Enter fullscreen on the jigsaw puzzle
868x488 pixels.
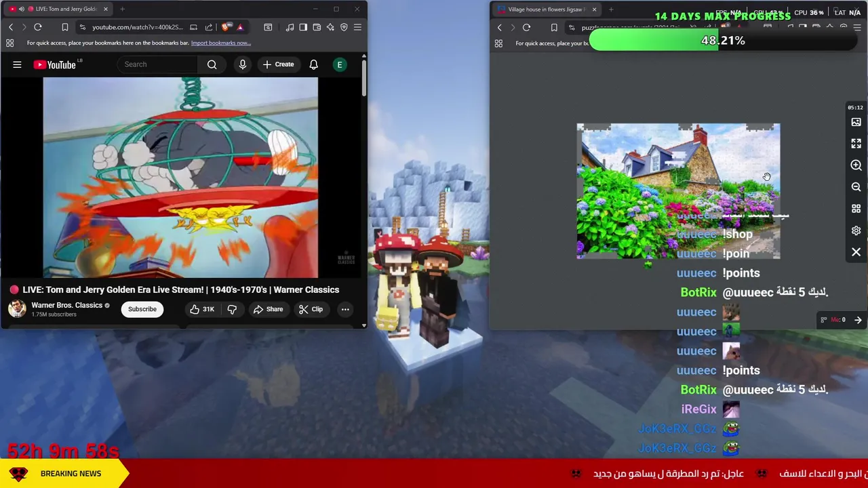(856, 144)
